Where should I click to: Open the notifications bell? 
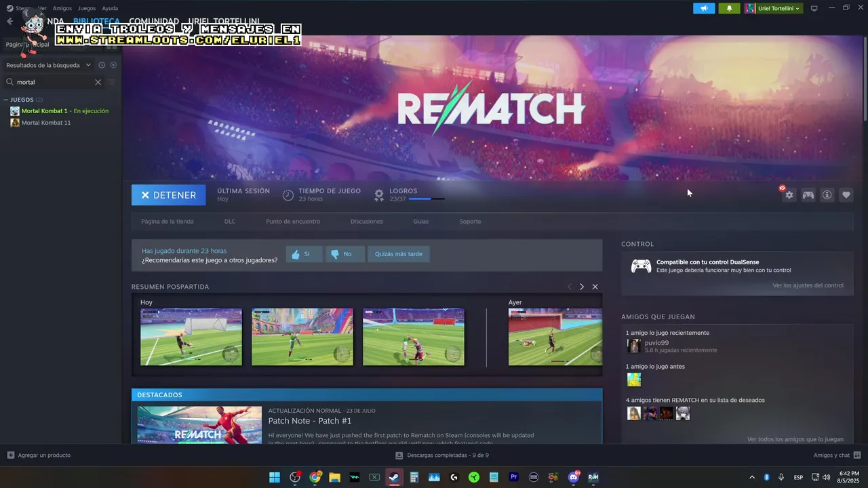click(x=729, y=8)
